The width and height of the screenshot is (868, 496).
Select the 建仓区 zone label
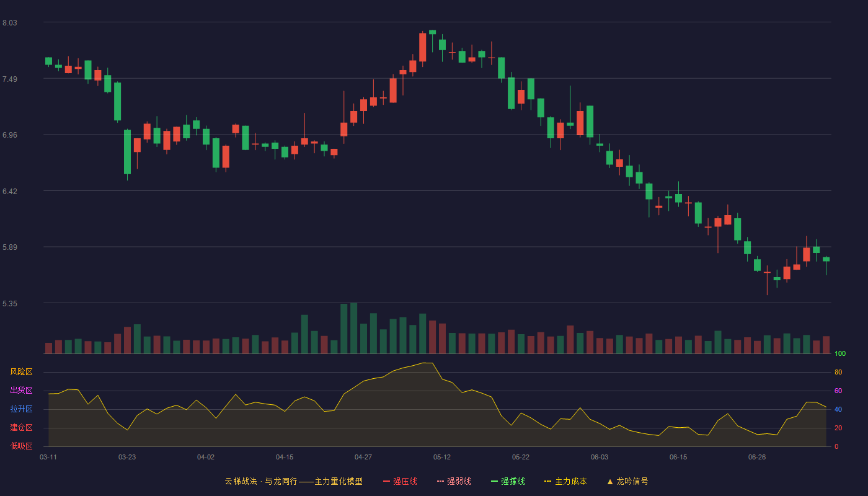(x=21, y=428)
